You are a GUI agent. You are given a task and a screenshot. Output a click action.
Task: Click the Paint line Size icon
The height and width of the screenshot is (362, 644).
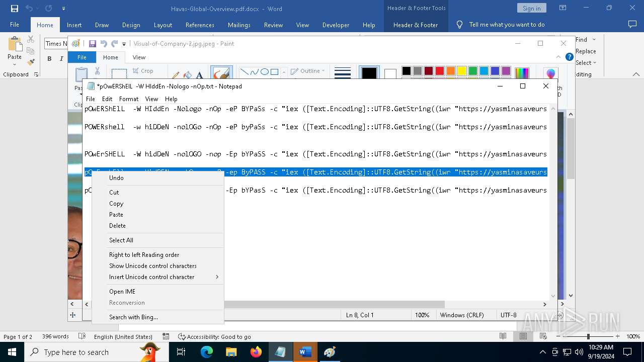click(x=343, y=73)
